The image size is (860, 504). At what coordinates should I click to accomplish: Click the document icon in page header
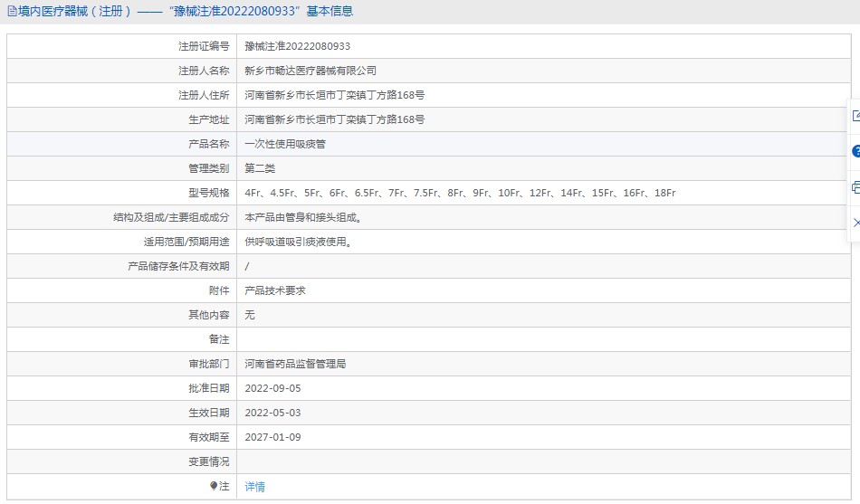tap(12, 11)
